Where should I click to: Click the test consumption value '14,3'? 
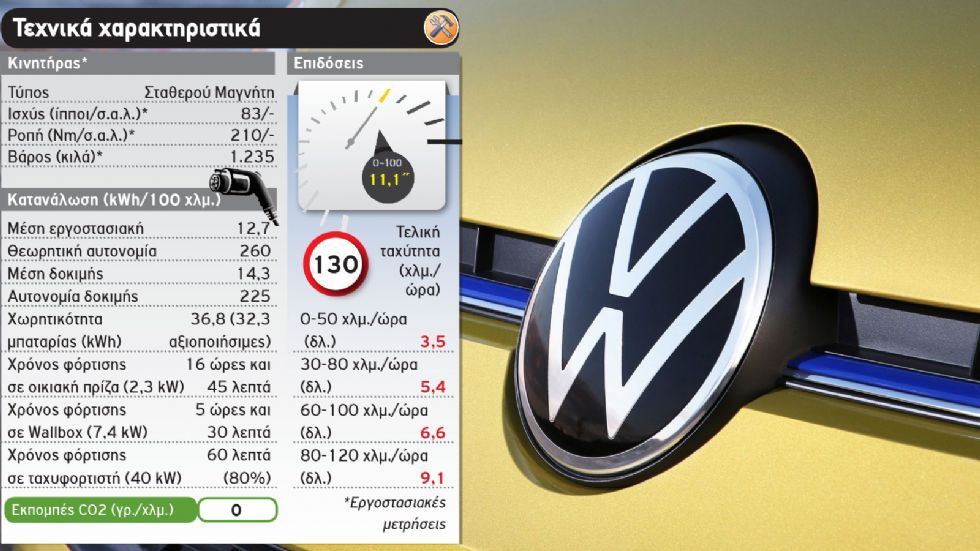pos(254,274)
